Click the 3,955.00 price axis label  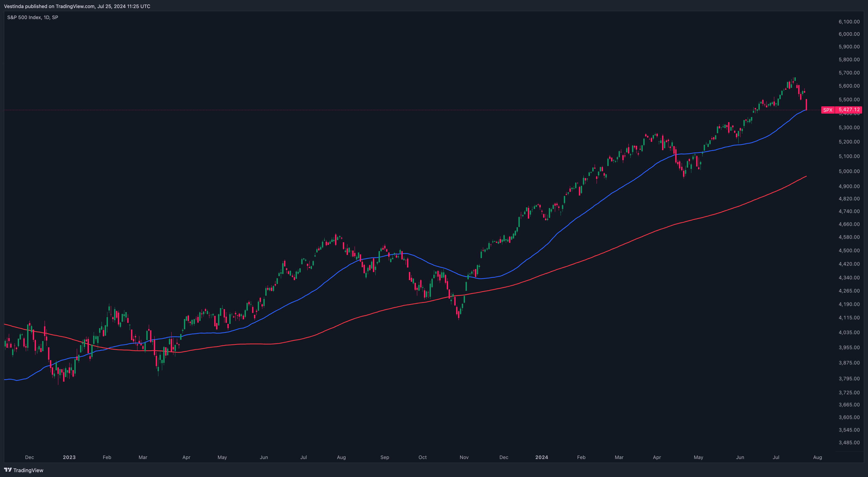(x=849, y=347)
